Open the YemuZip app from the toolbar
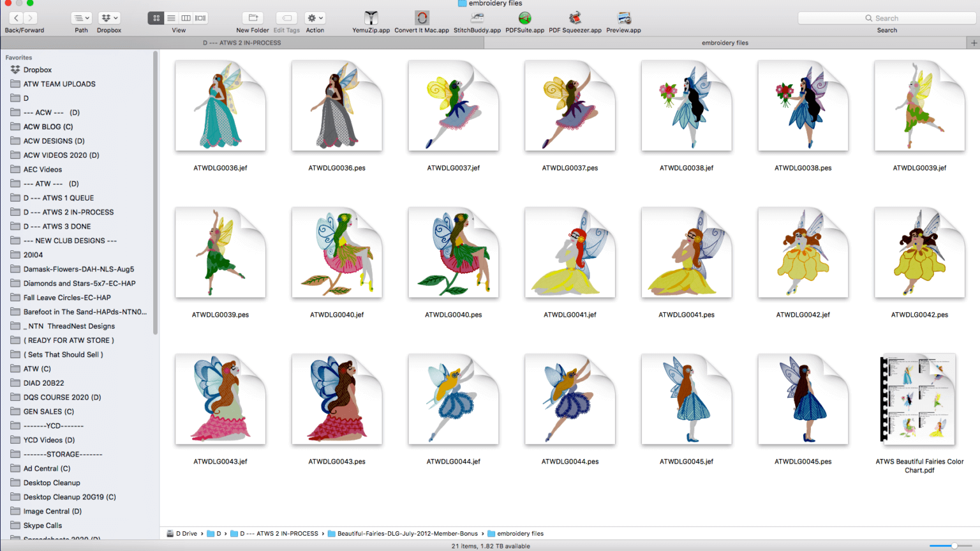 coord(370,19)
